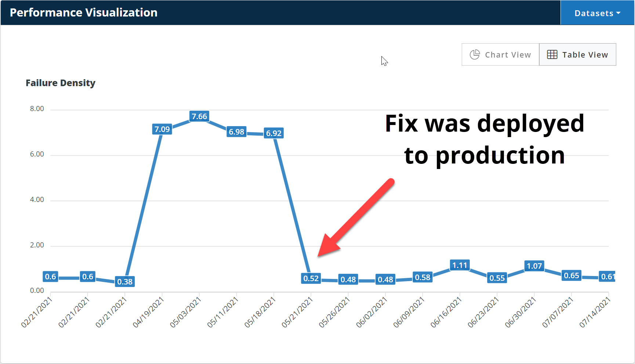Click the 05/21/2021 axis date label
The image size is (635, 364).
(x=297, y=312)
